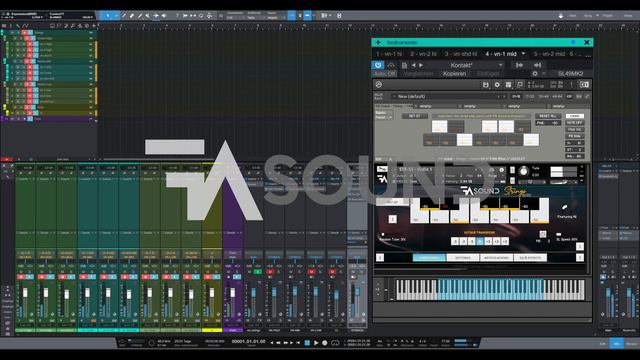Toggle Kontakt minimized view icon
Image resolution: width=640 pixels, height=360 pixels.
point(520,84)
